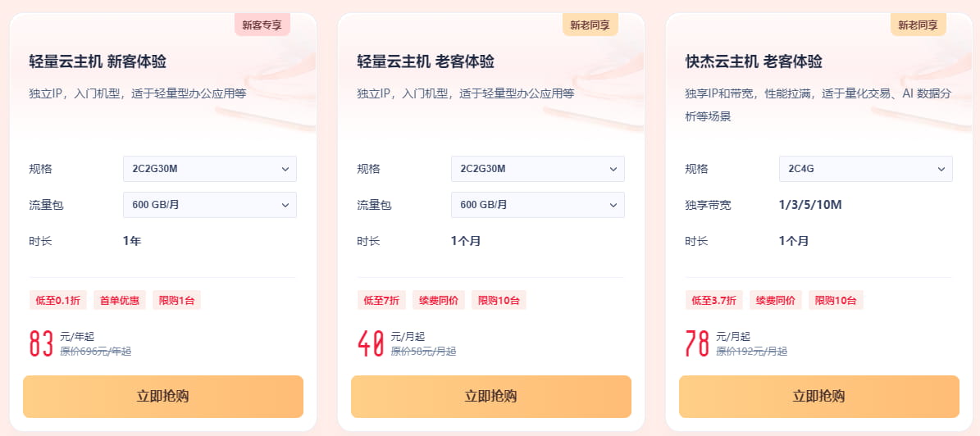Expand 流量包 dropdown in 新客体验 card
Image resolution: width=980 pixels, height=436 pixels.
point(209,205)
